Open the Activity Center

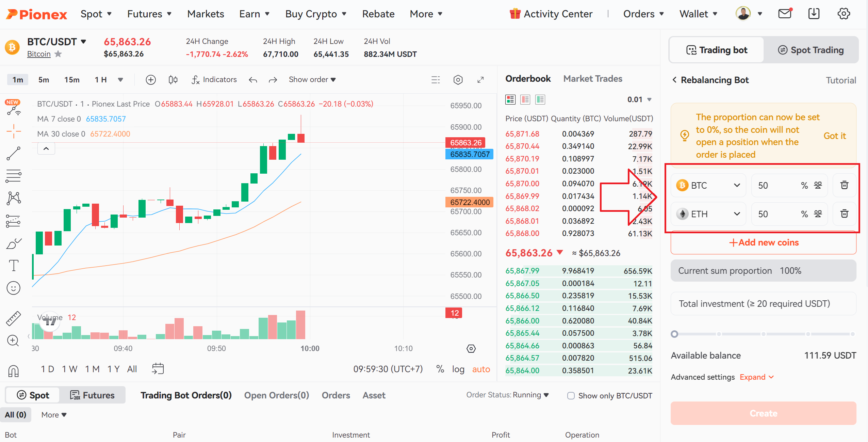(x=551, y=14)
